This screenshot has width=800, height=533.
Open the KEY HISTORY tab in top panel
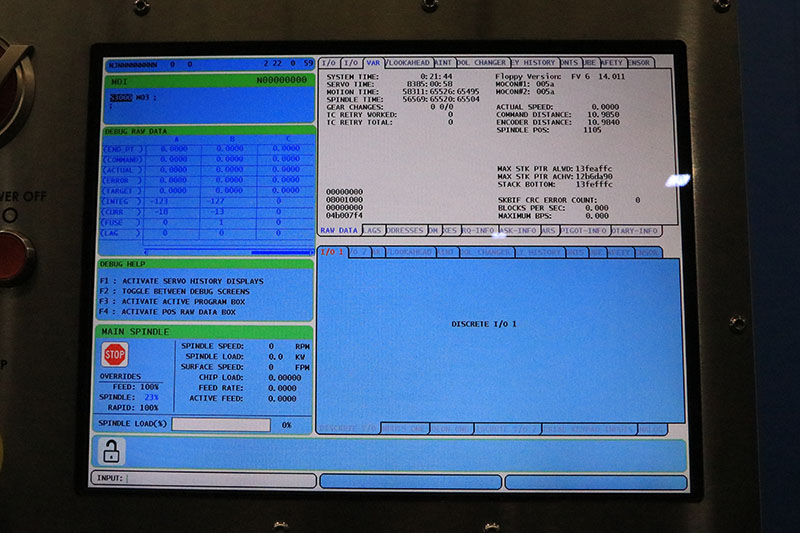coord(533,62)
